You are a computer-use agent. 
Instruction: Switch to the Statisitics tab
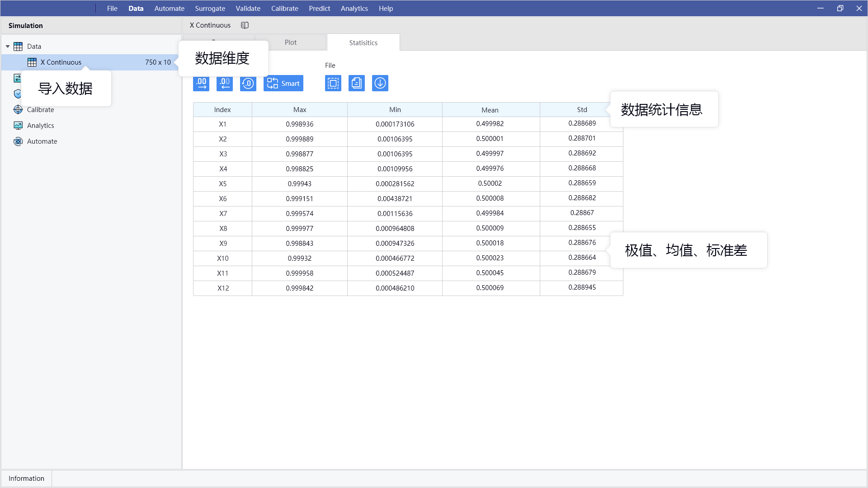click(x=363, y=42)
